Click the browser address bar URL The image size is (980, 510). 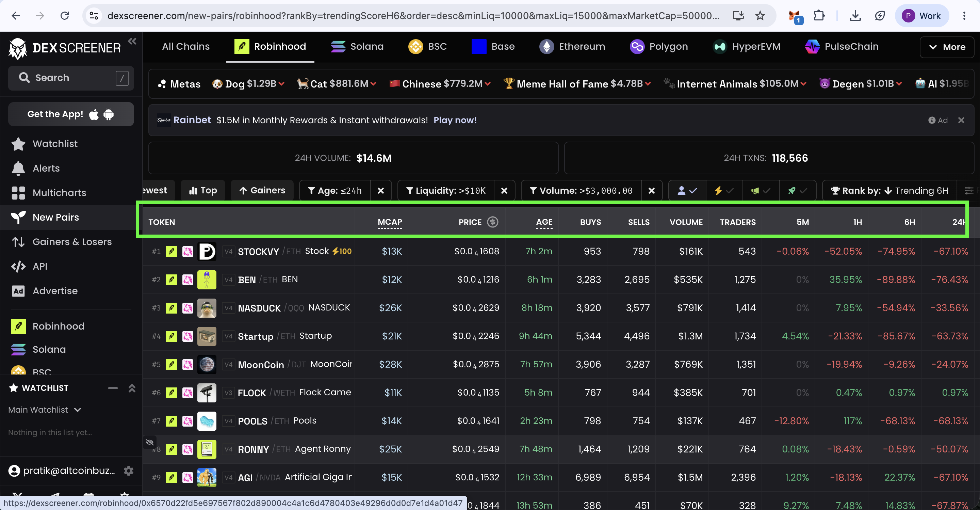click(413, 16)
